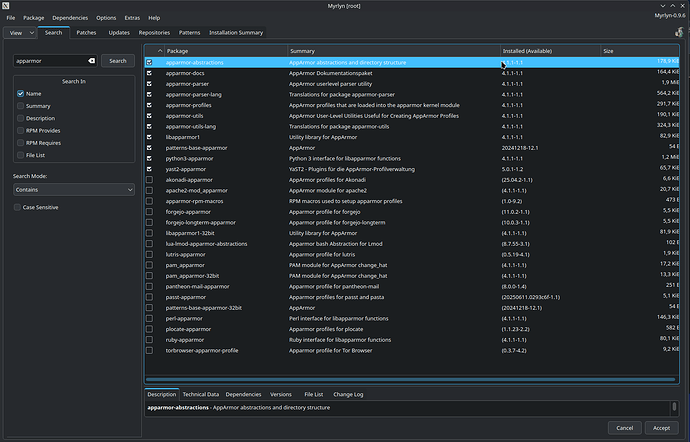The width and height of the screenshot is (690, 442).
Task: Show the Technical Data tab
Action: pos(201,394)
